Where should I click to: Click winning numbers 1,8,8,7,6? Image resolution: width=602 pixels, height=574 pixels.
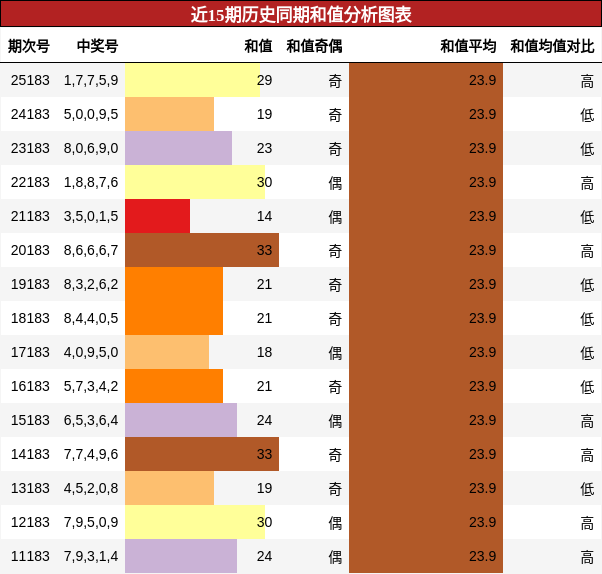(x=91, y=182)
